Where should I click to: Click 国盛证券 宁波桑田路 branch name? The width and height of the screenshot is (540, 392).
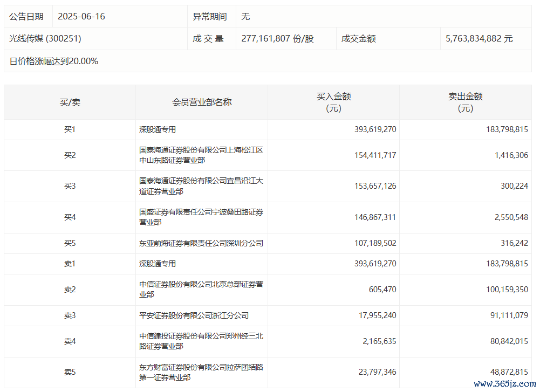tap(201, 217)
